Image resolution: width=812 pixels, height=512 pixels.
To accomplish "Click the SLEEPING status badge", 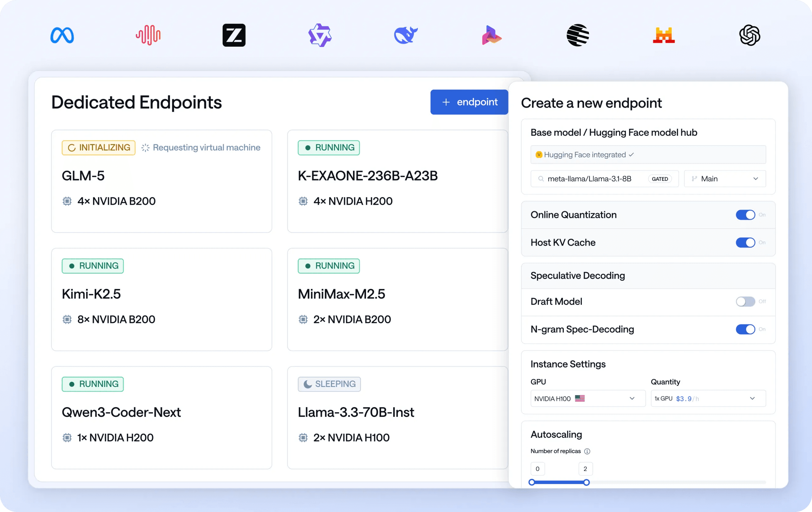I will click(x=329, y=384).
